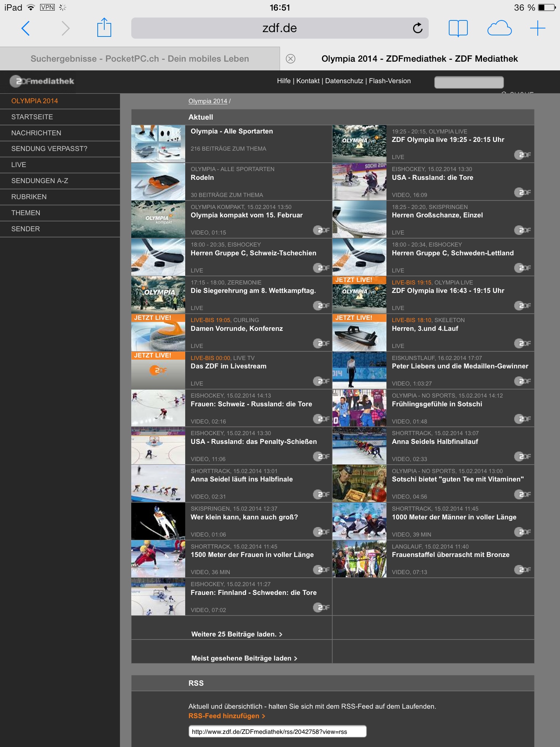Focus the Mediathek search field
This screenshot has height=747, width=560.
pos(469,82)
